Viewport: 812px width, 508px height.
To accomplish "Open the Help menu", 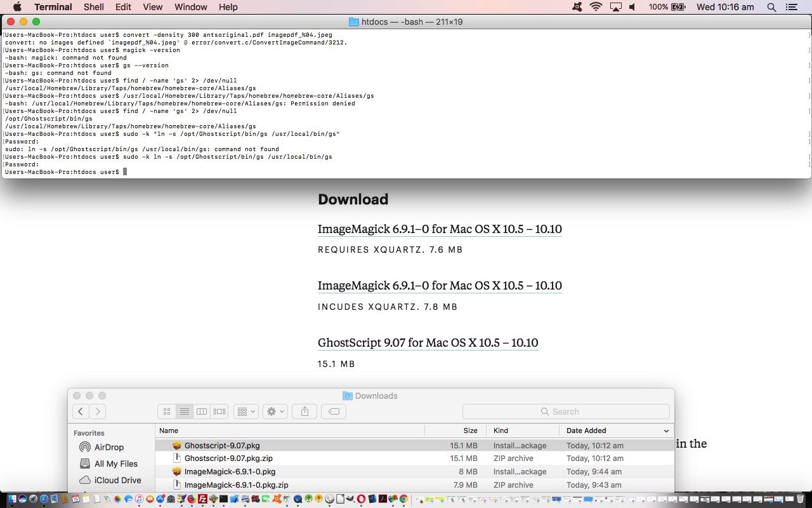I will pos(228,7).
